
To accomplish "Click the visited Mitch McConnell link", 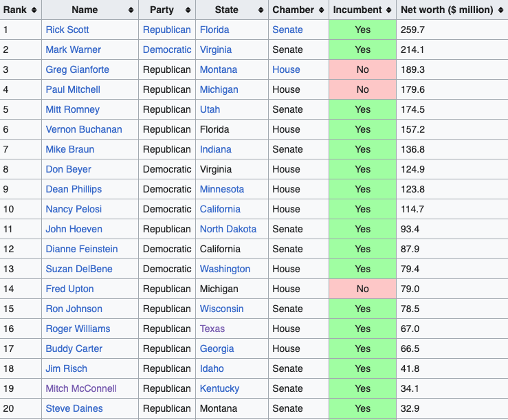I will [x=81, y=388].
